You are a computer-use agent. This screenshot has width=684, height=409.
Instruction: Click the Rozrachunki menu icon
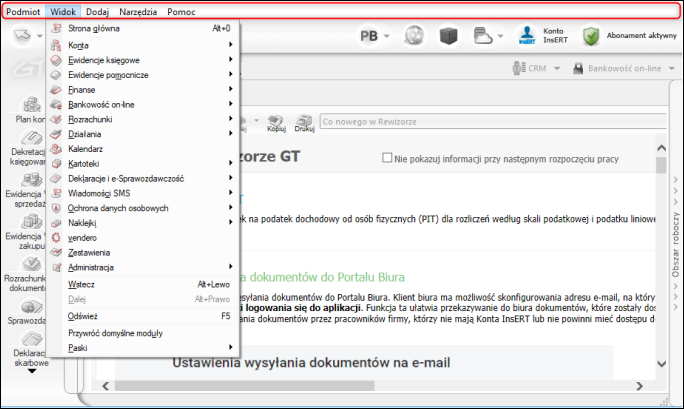coord(56,119)
